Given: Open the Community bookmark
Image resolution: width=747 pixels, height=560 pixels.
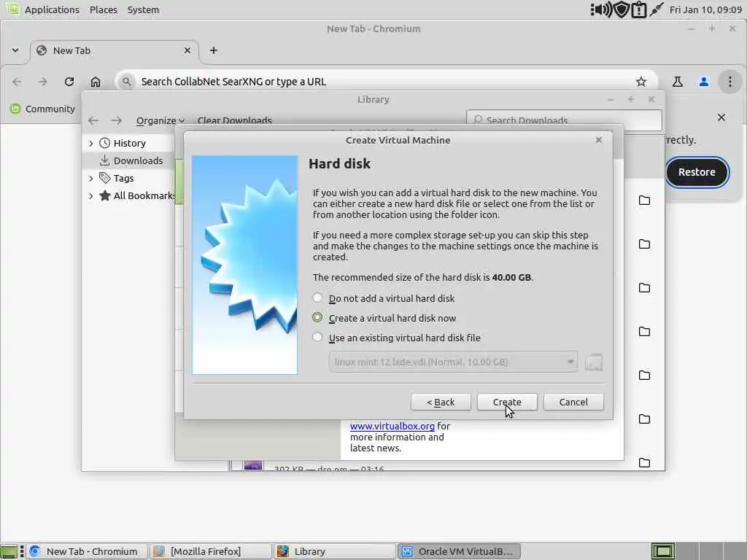Looking at the screenshot, I should click(x=43, y=109).
